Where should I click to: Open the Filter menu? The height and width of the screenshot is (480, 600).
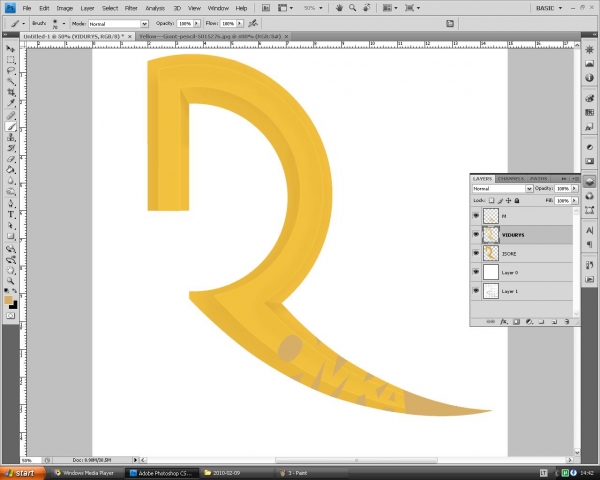131,8
